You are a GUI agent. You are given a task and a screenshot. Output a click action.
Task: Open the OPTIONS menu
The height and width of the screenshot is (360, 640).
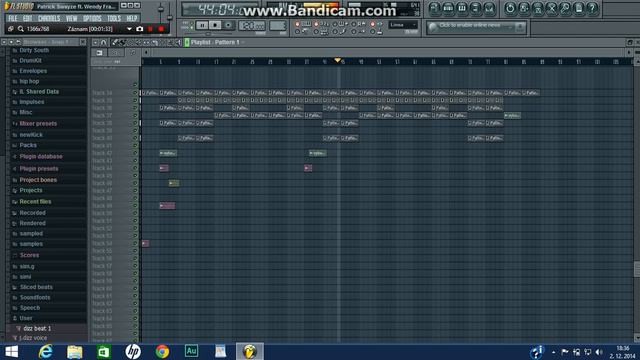tap(92, 18)
